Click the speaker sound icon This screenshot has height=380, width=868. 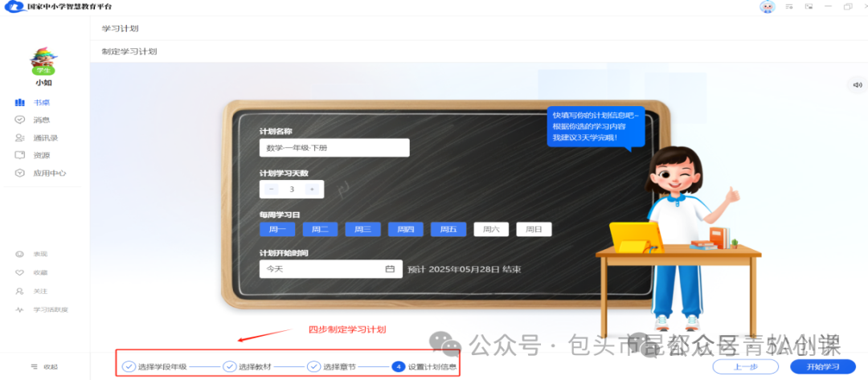(857, 85)
